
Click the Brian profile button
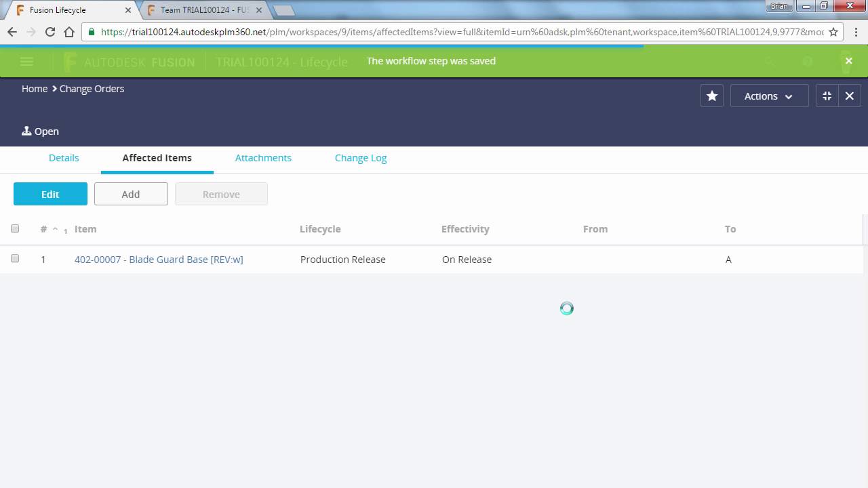point(779,6)
